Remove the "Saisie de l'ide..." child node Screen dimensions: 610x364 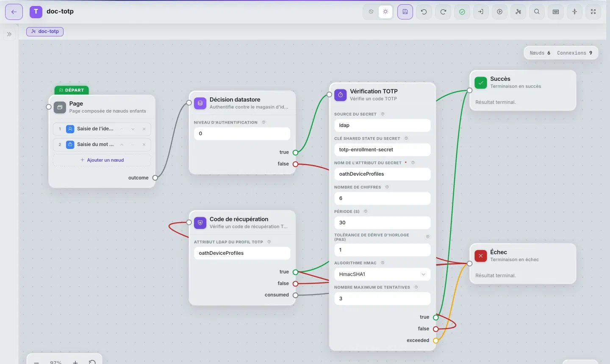144,129
